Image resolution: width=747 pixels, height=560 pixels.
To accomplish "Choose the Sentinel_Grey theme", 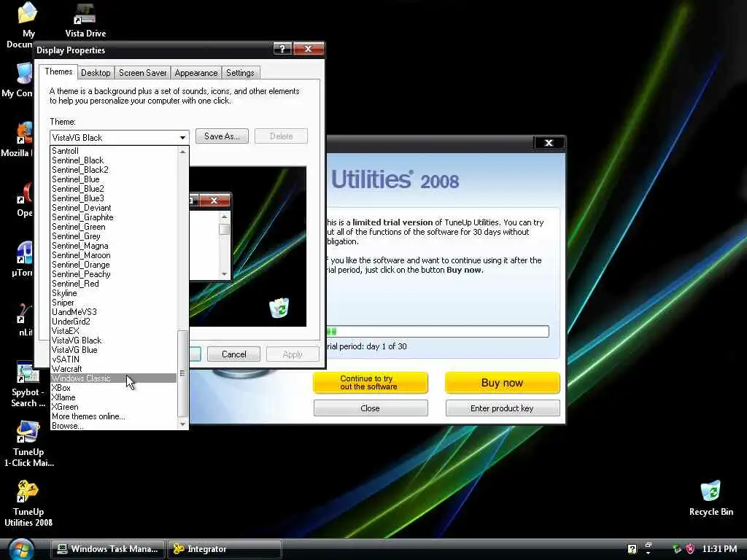I will click(113, 236).
